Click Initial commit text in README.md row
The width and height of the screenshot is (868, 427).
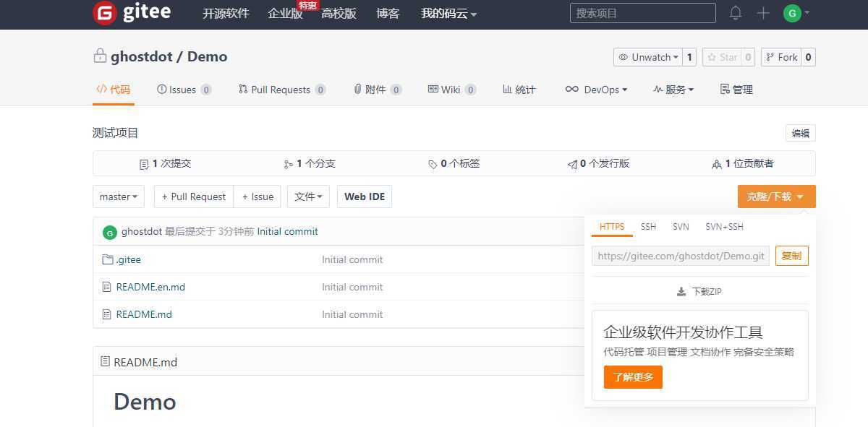point(352,314)
